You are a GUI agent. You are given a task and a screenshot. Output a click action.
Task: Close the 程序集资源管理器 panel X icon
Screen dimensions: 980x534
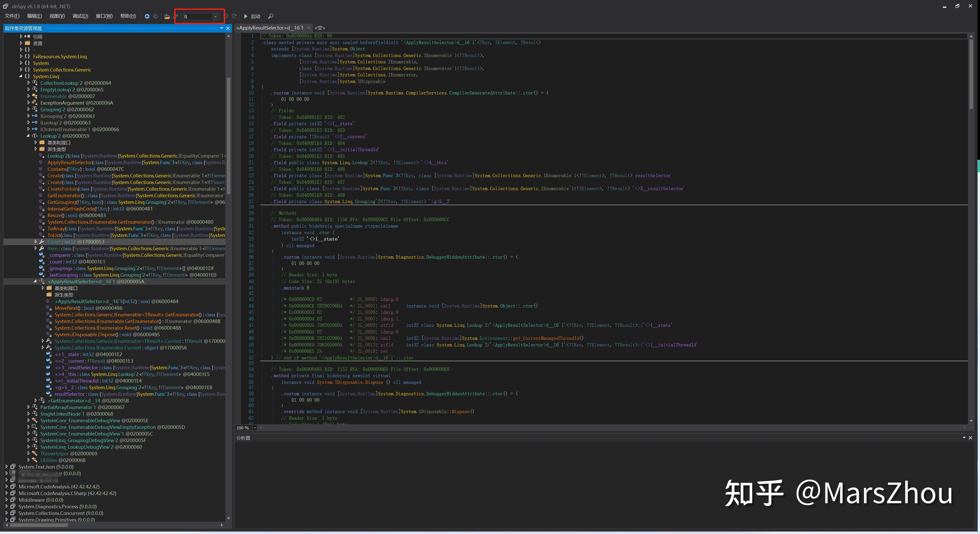tap(228, 28)
